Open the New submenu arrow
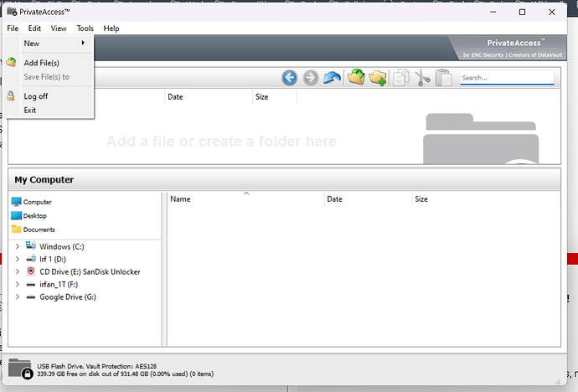The image size is (578, 392). [83, 43]
